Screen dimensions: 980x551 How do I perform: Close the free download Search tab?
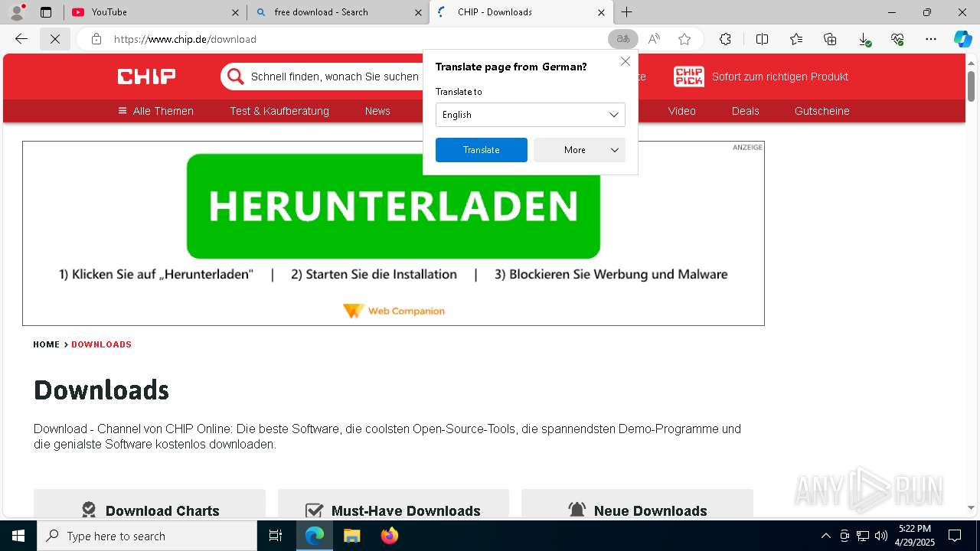pyautogui.click(x=418, y=12)
